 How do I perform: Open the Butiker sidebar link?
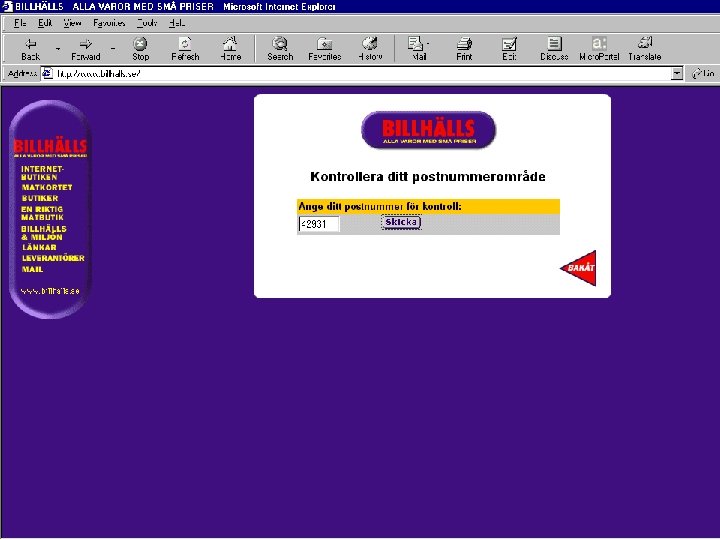coord(40,198)
